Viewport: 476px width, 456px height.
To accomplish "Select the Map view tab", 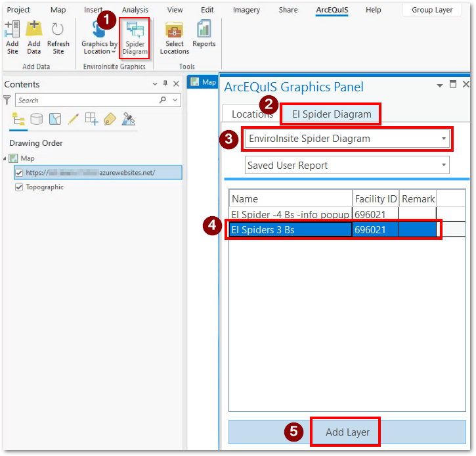I will coord(203,82).
